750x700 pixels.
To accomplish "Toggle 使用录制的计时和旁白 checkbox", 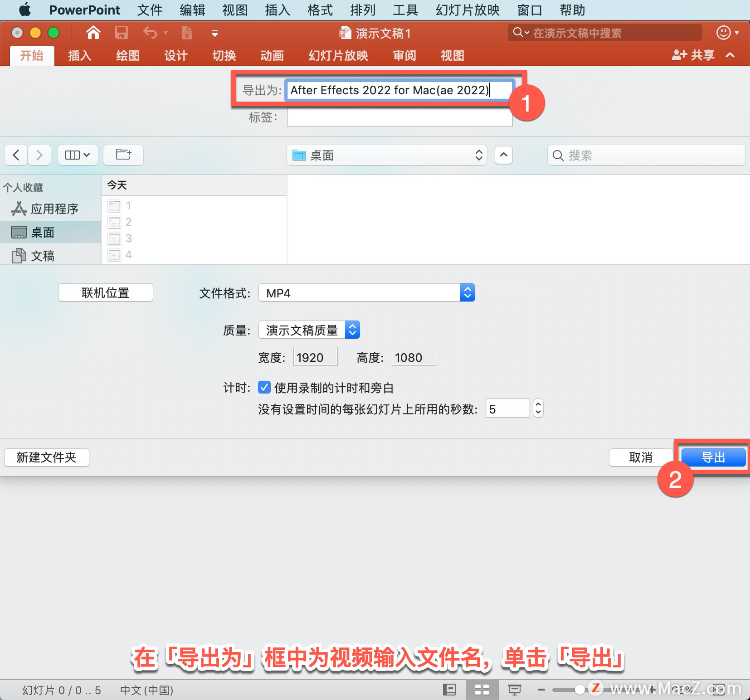I will [x=264, y=387].
